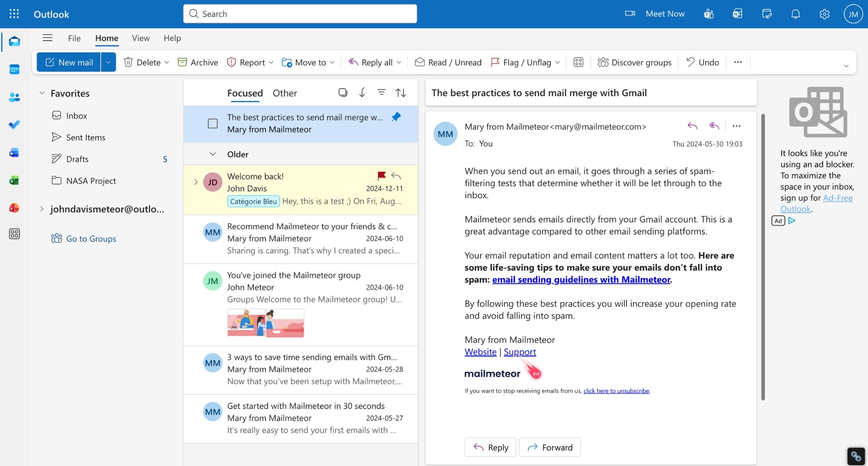Screen dimensions: 868x466
Task: Open the filter icon above the message list
Action: tap(381, 92)
